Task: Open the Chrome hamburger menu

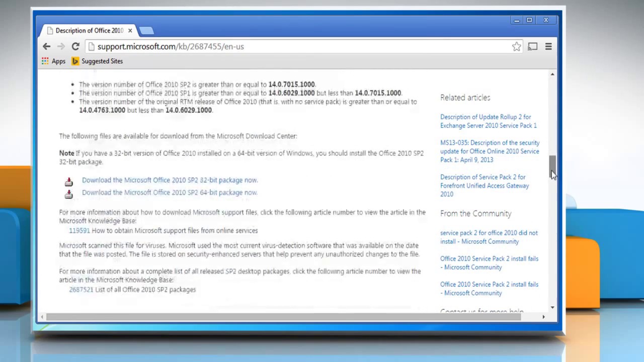Action: pyautogui.click(x=548, y=47)
